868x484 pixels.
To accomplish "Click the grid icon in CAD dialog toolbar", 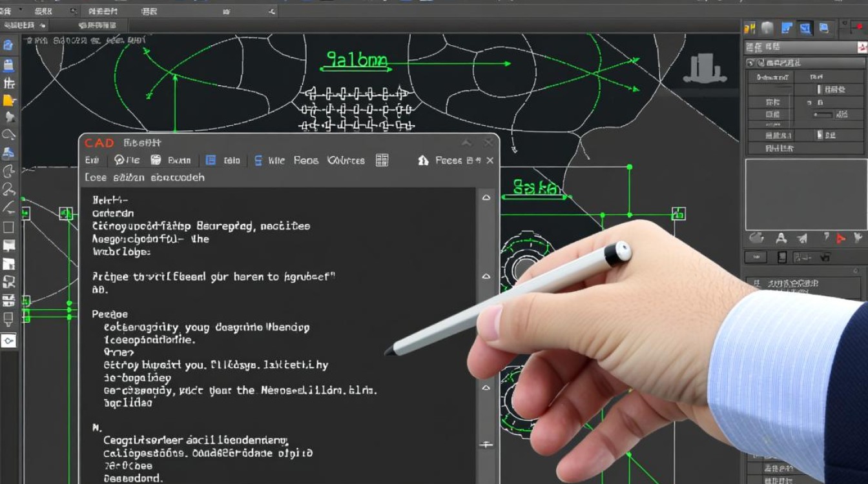I will [382, 160].
